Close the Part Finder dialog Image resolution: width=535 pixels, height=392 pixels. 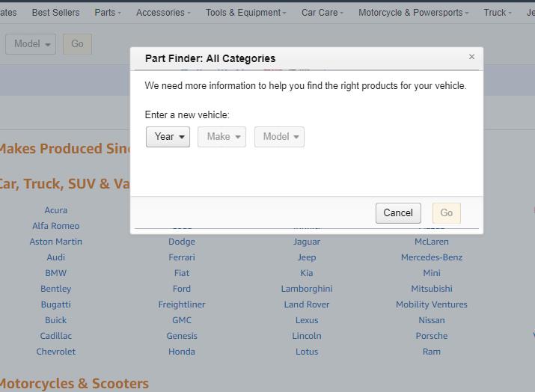tap(471, 57)
